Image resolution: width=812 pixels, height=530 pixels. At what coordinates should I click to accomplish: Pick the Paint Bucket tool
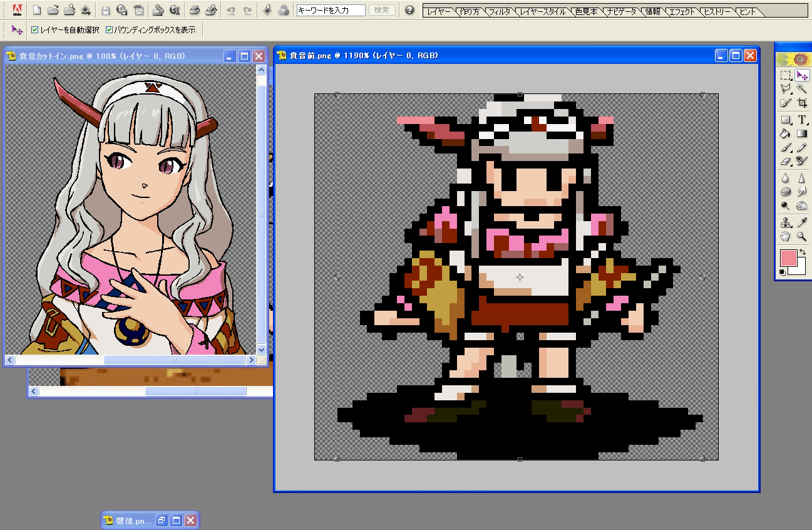785,133
